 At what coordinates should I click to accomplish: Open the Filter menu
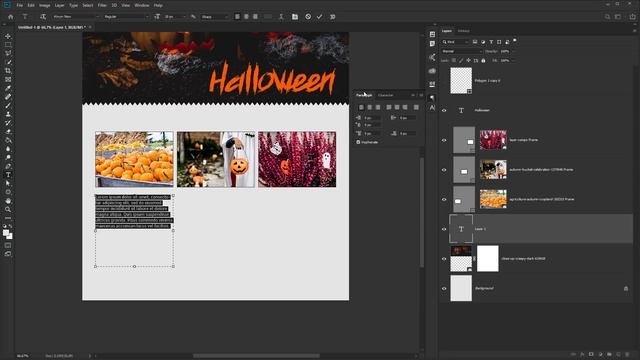pos(102,5)
